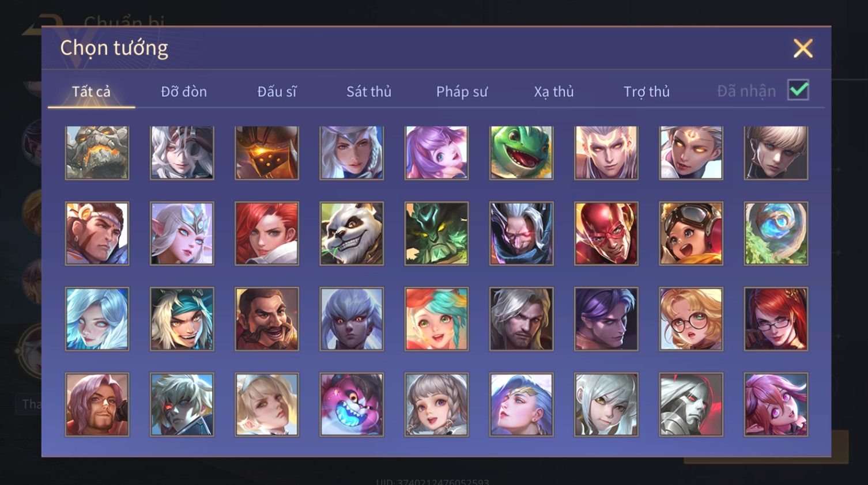Show the Pháp sư hero list

(462, 92)
